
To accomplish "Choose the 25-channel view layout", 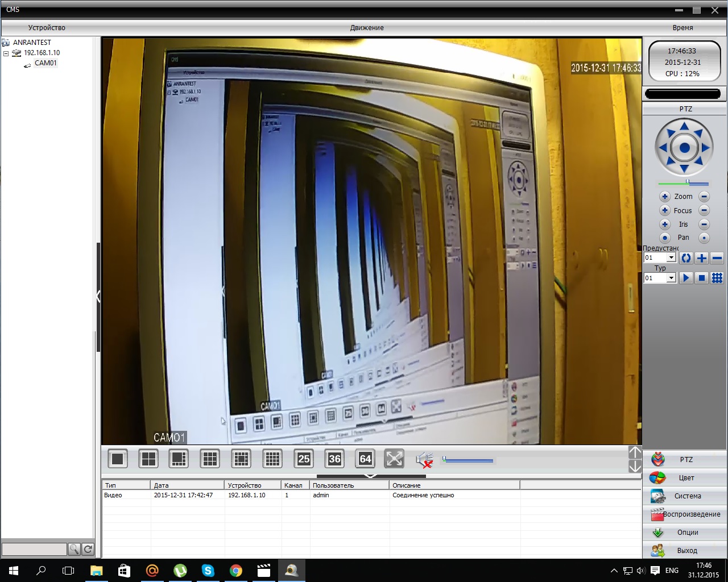I will [x=304, y=459].
